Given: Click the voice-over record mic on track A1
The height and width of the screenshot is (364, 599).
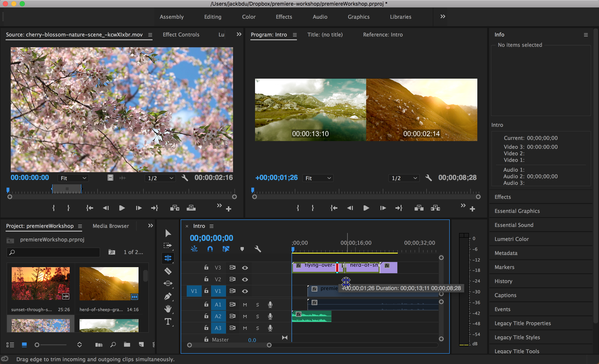Looking at the screenshot, I should coord(270,304).
